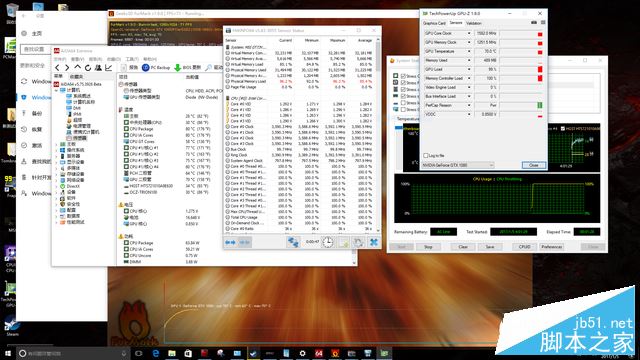
Task: Switch to Validation tab in GPU-Z
Action: (x=474, y=23)
